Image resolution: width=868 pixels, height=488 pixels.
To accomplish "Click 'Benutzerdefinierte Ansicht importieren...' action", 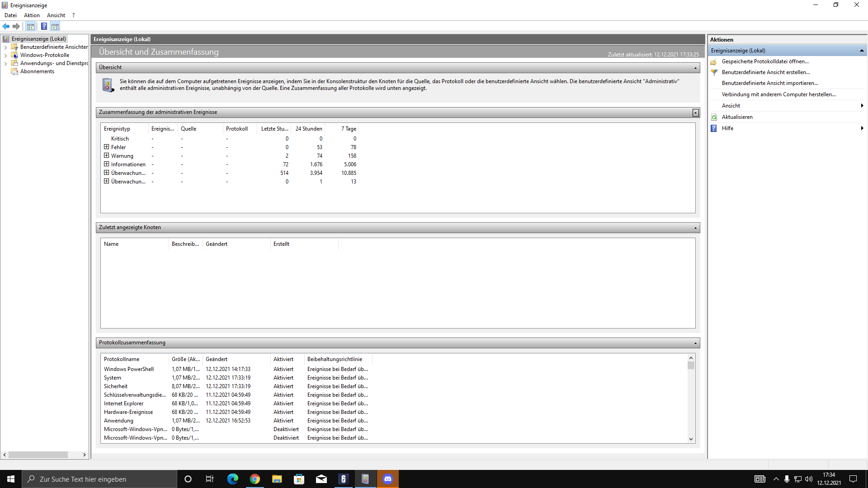I will [x=769, y=83].
